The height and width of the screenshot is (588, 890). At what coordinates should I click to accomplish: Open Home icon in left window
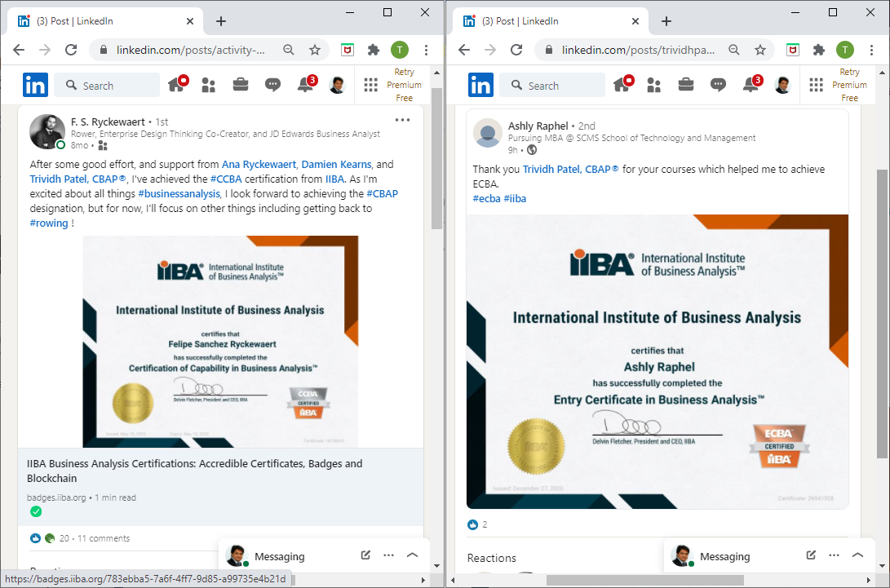[177, 85]
